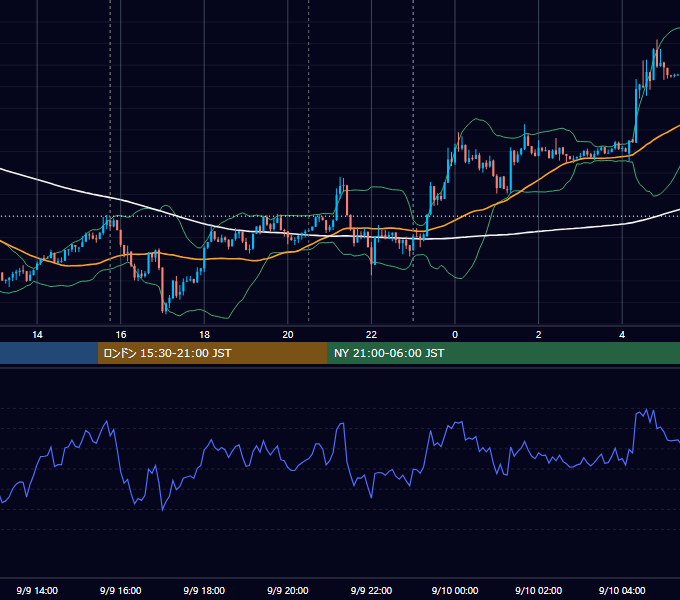Click the ロンドン 15:30-21:00 JST session band
This screenshot has width=680, height=600.
pyautogui.click(x=212, y=353)
